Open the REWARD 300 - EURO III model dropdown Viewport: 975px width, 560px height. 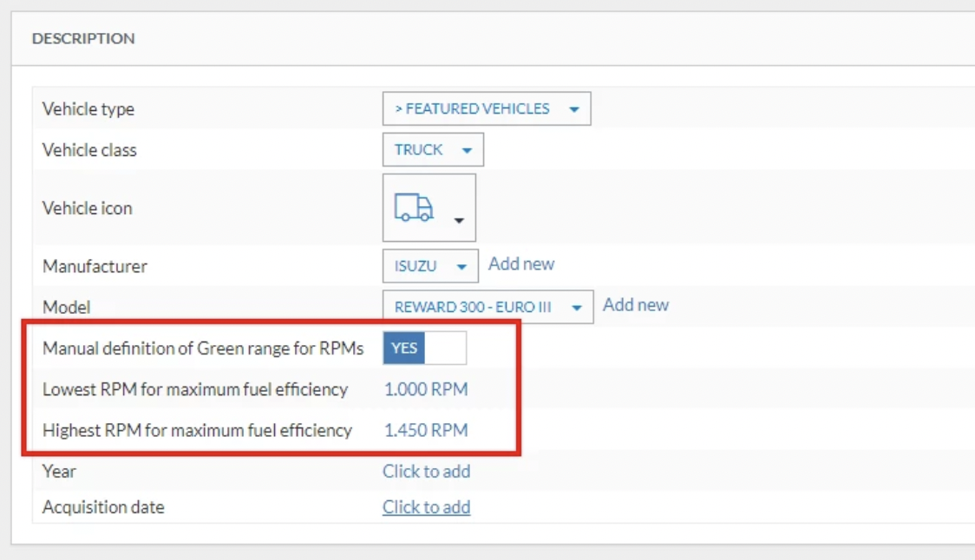pyautogui.click(x=487, y=307)
